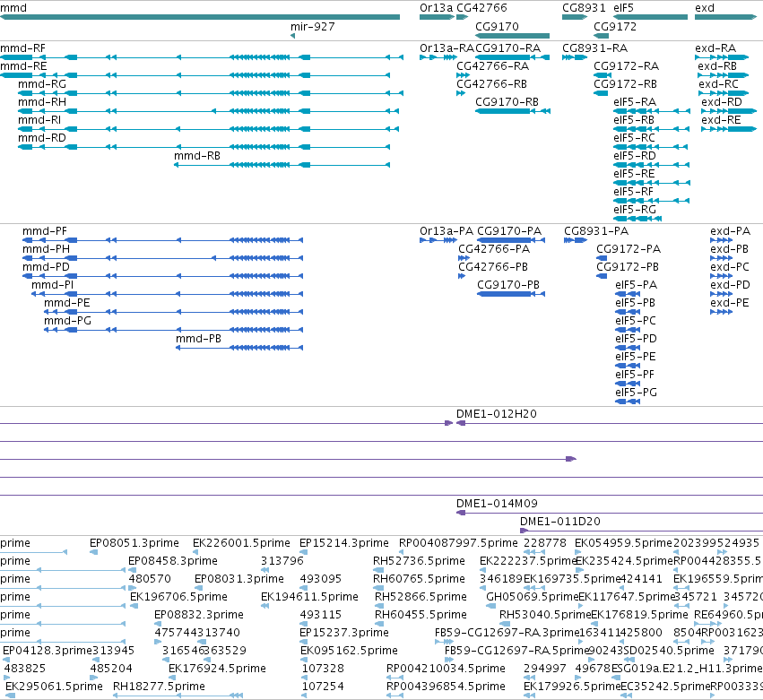Select transcript CG9172-RA

coord(626,66)
